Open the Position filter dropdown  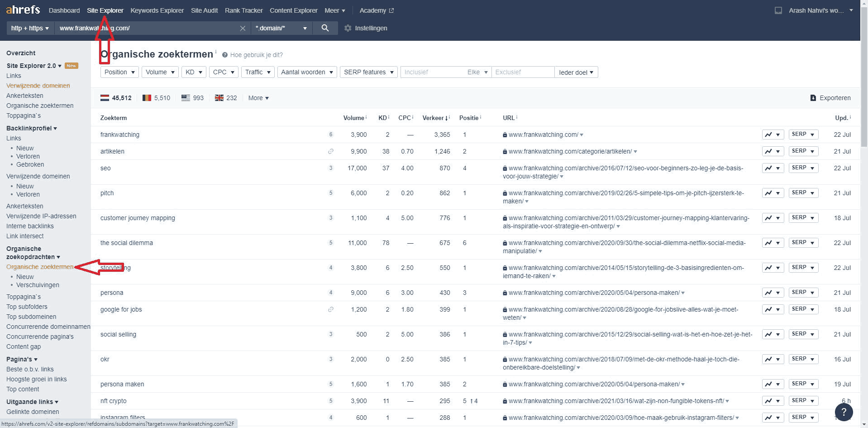(x=119, y=72)
